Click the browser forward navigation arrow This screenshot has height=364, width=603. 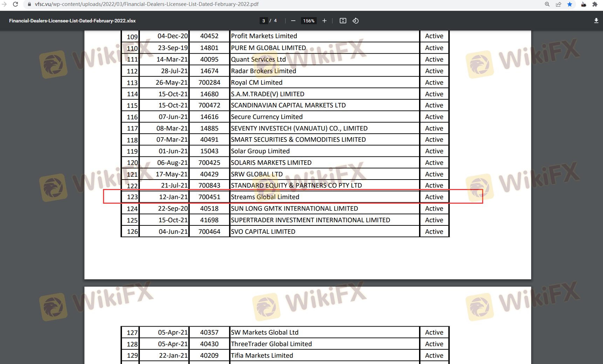click(4, 4)
